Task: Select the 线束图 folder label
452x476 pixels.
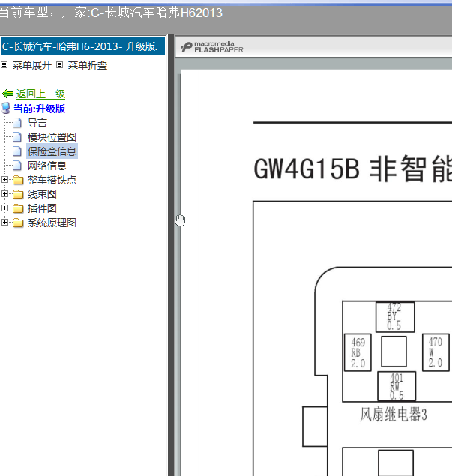Action: click(42, 194)
